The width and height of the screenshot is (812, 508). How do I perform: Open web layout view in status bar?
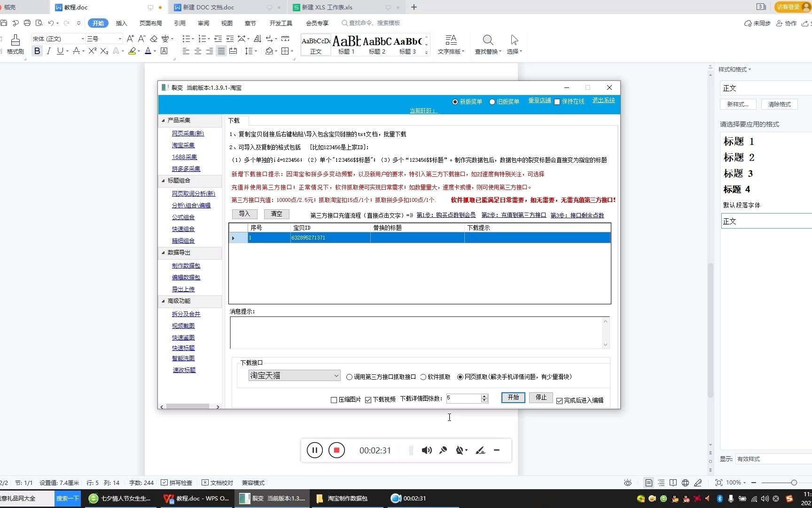[x=686, y=483]
